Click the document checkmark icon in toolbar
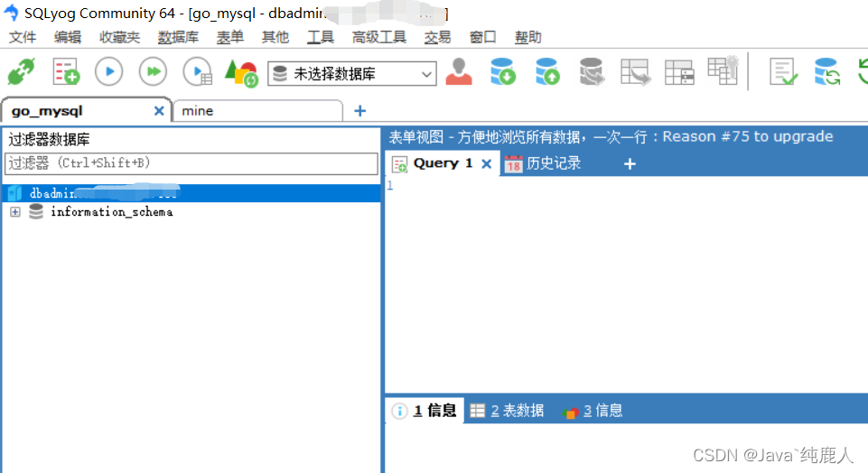This screenshot has height=473, width=868. tap(783, 72)
